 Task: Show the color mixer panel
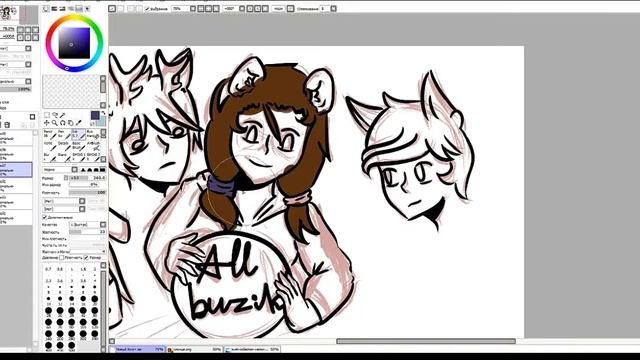pos(71,9)
